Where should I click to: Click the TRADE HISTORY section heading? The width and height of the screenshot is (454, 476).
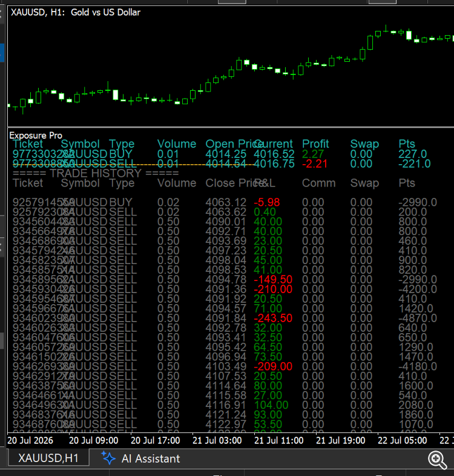coord(96,174)
